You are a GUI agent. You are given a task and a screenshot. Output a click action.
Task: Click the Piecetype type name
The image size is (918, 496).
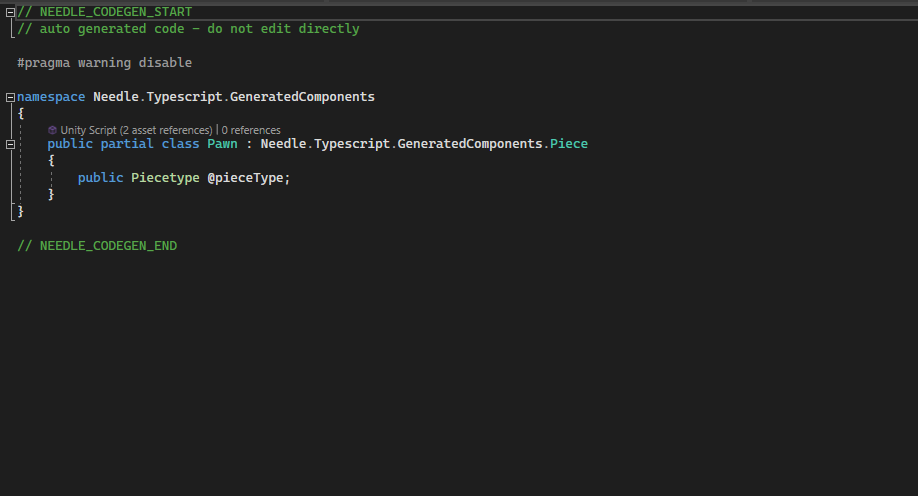[165, 178]
